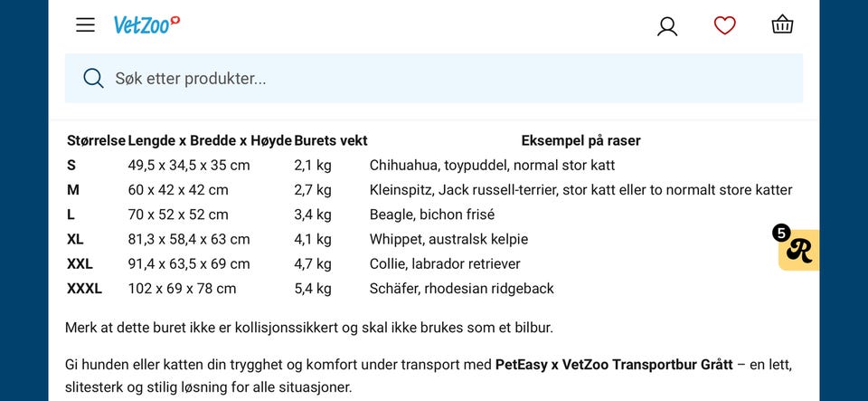This screenshot has height=401, width=868.
Task: Select the 'Størrelse' column header
Action: click(97, 140)
